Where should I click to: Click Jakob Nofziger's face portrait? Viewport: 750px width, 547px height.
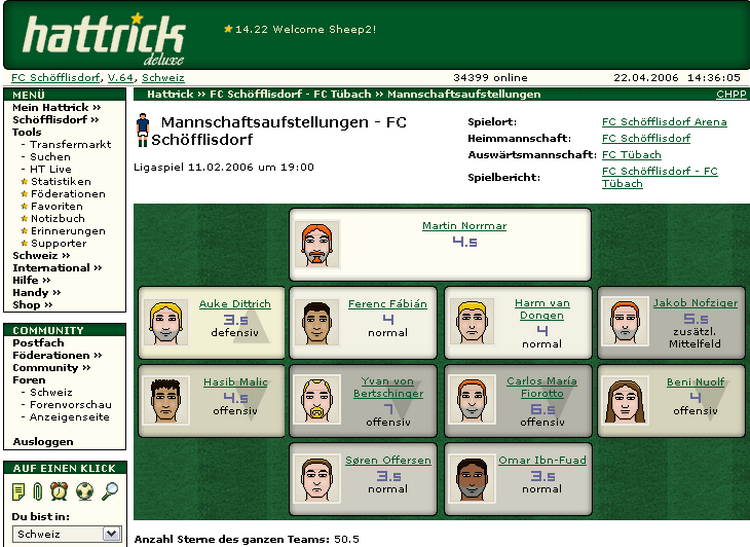[x=625, y=321]
